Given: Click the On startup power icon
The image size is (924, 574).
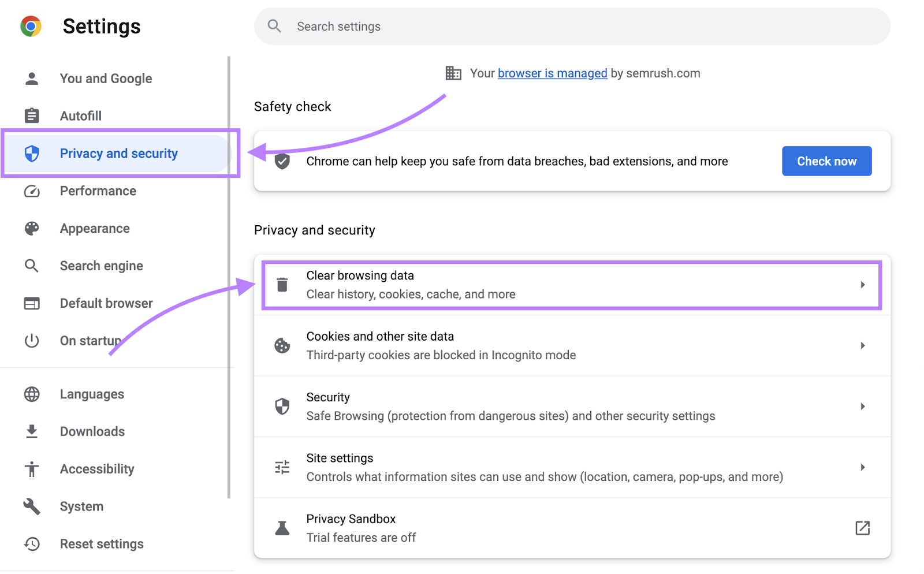Looking at the screenshot, I should click(32, 340).
